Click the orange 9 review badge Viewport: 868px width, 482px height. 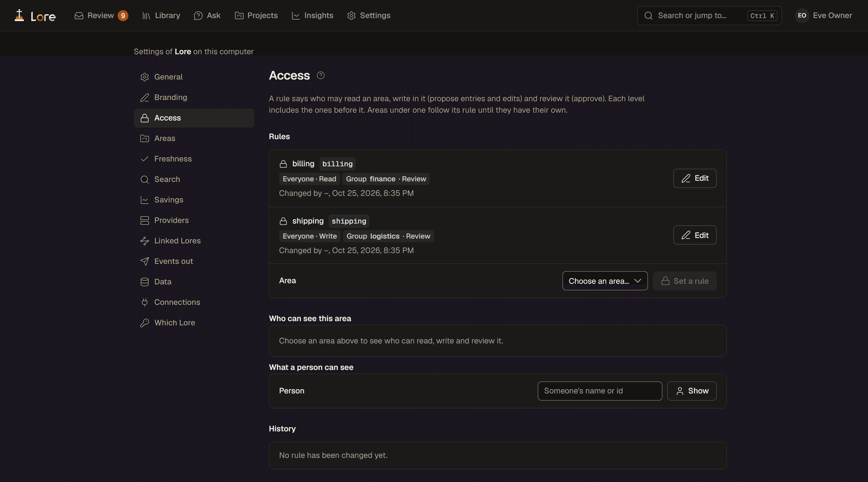123,15
